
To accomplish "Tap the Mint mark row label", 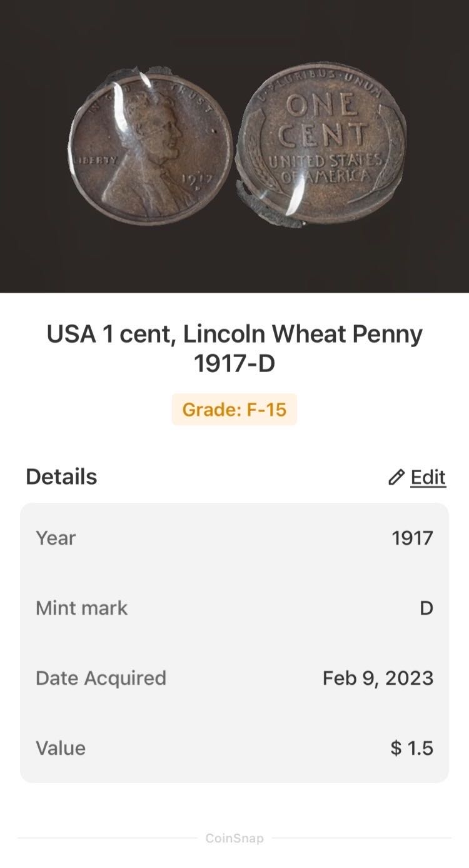I will tap(81, 608).
